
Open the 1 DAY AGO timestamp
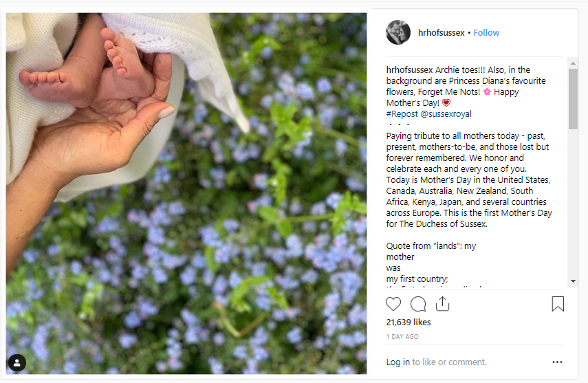point(402,337)
